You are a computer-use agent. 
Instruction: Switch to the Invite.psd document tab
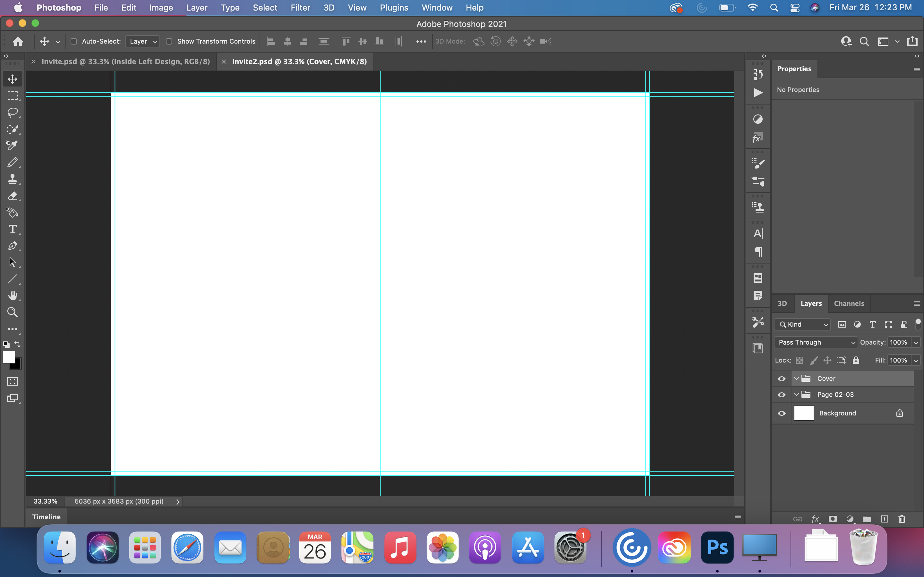point(125,62)
